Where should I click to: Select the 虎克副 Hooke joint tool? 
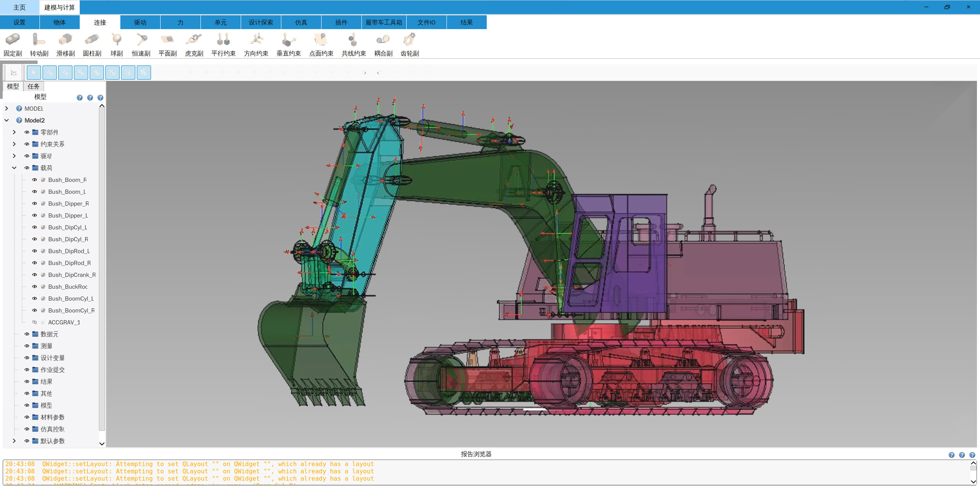click(x=194, y=44)
